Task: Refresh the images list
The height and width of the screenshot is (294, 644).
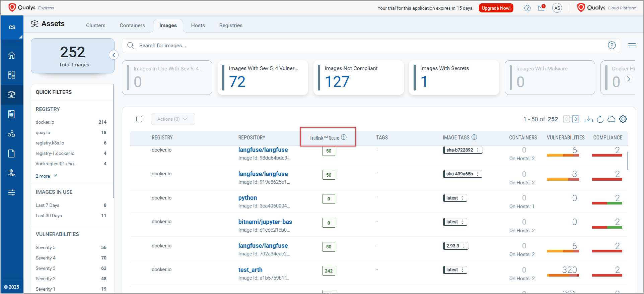Action: (600, 119)
